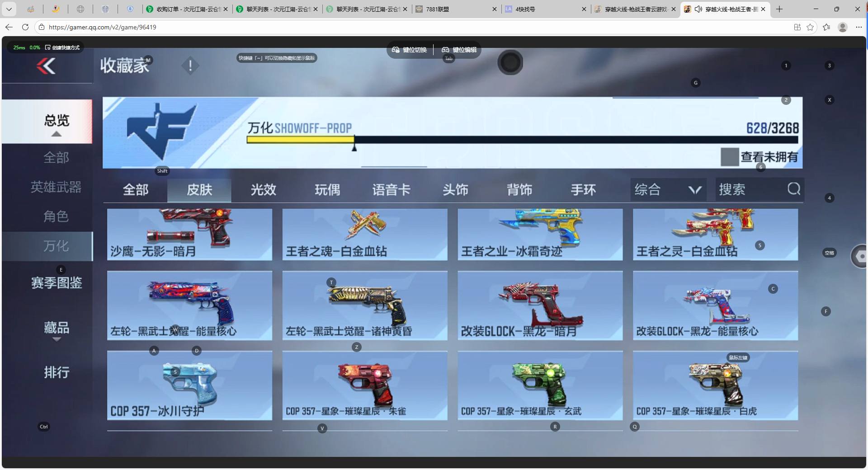Select COP 357 璀璨星辰·朱雀 skin card
Image resolution: width=868 pixels, height=470 pixels.
tap(365, 385)
